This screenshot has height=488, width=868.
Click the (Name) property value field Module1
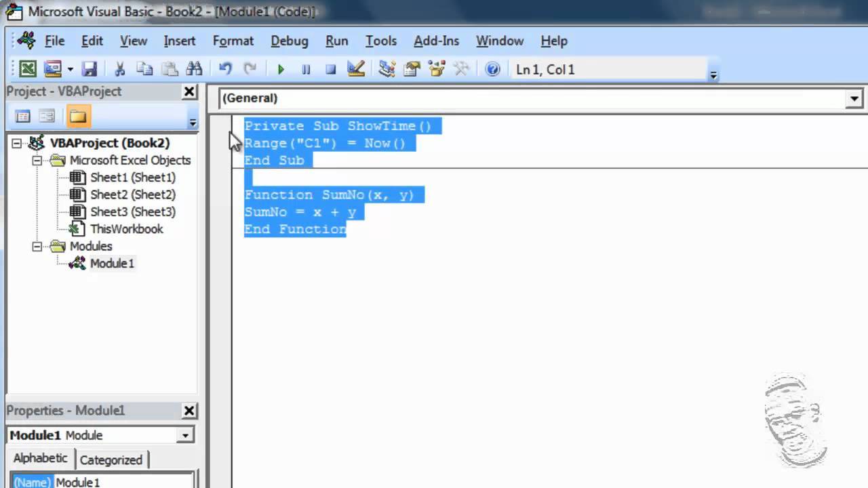pyautogui.click(x=124, y=482)
